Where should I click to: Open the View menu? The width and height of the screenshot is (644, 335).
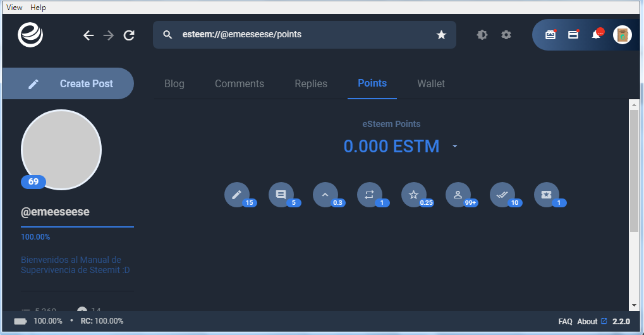point(15,8)
